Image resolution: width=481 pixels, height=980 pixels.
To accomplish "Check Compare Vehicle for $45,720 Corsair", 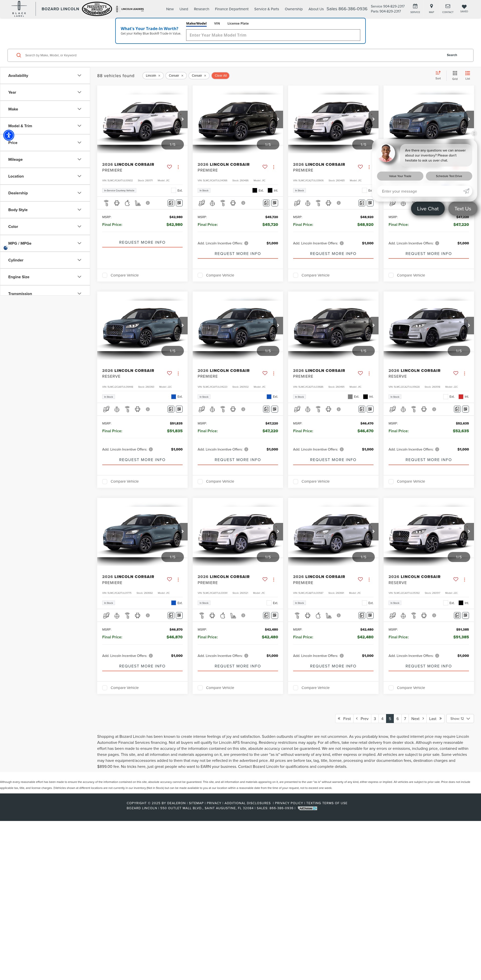I will point(200,275).
